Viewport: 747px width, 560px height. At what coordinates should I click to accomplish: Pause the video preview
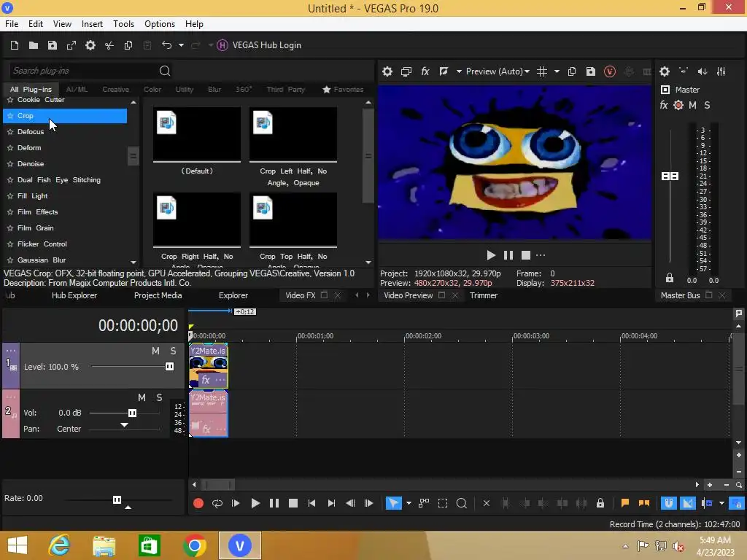coord(508,255)
